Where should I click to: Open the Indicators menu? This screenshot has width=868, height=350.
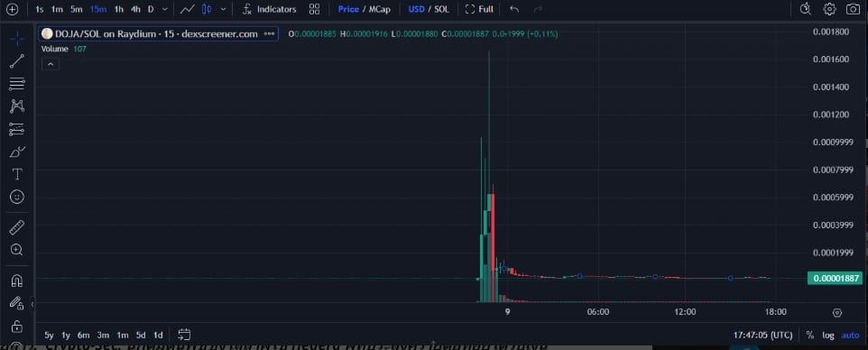coord(270,9)
